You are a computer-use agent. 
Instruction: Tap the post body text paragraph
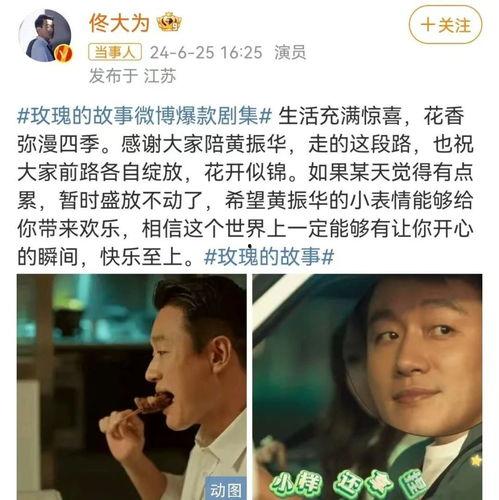245,187
